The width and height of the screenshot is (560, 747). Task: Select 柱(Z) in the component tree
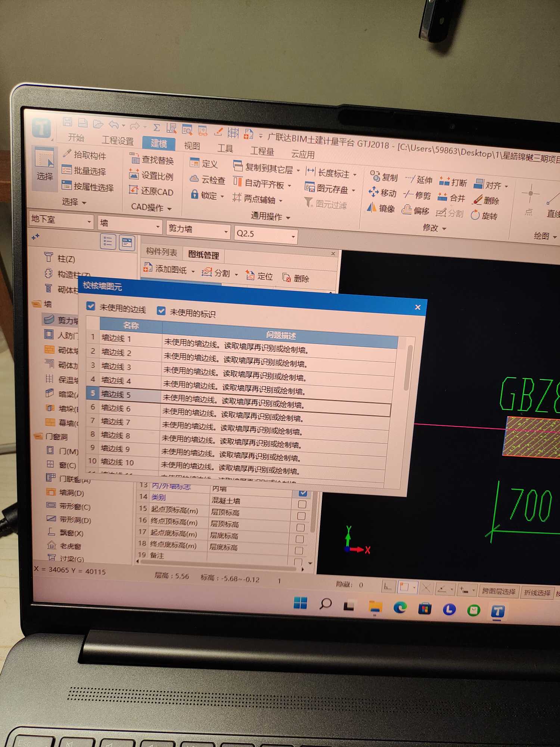[x=60, y=258]
